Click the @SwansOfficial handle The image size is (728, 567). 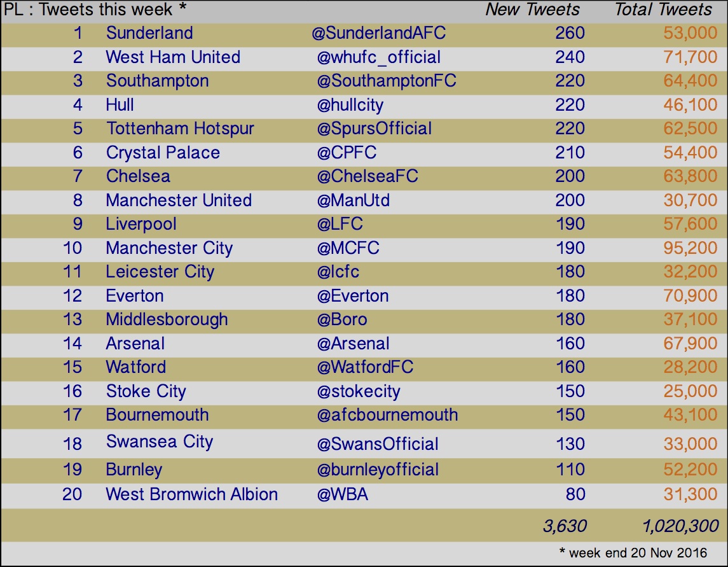378,444
